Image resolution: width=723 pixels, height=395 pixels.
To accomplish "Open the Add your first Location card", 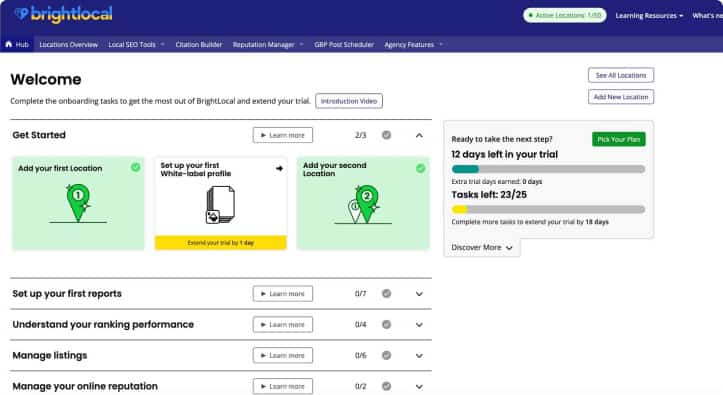I will [78, 203].
